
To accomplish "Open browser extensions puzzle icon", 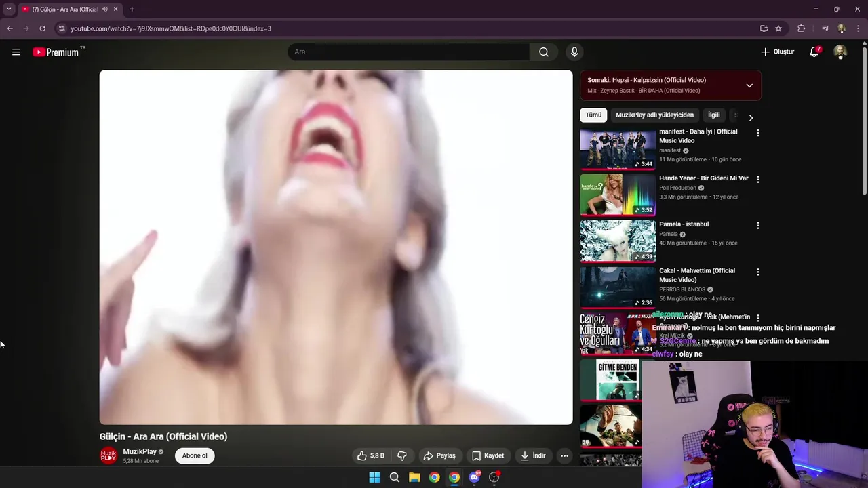I will 802,28.
